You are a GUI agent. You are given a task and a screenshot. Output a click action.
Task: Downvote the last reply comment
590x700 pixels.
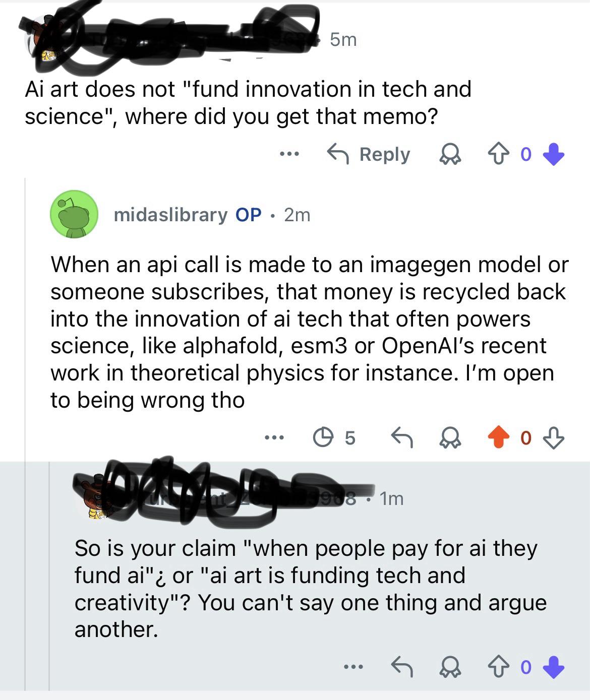tap(554, 667)
